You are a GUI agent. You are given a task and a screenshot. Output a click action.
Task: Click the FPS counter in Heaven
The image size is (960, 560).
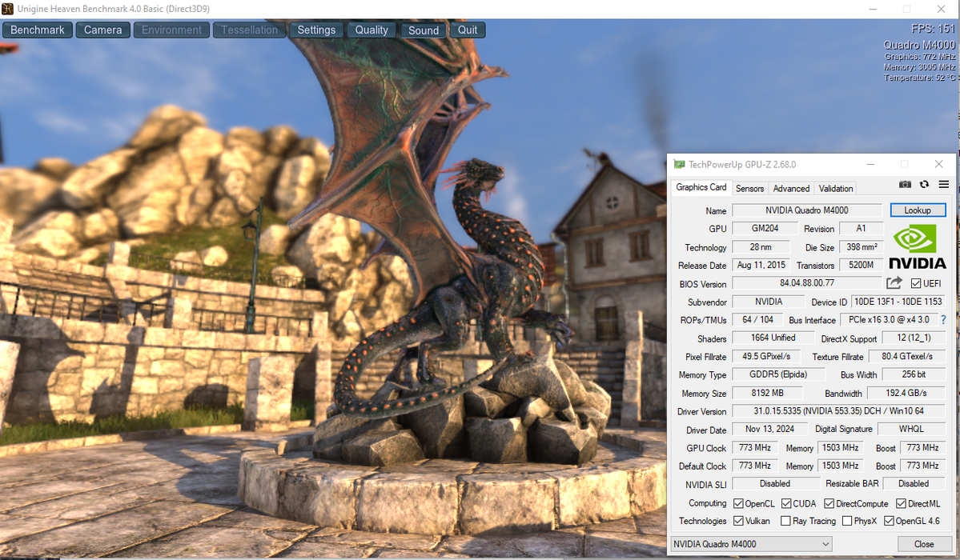pyautogui.click(x=933, y=29)
